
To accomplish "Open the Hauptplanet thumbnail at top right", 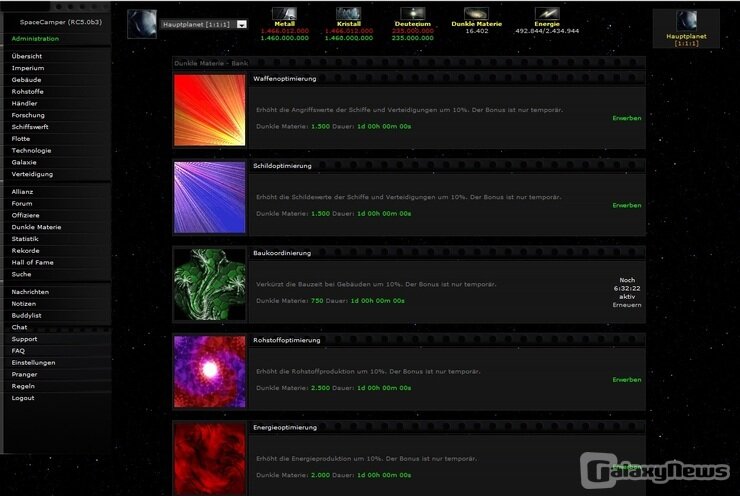I will click(x=686, y=20).
